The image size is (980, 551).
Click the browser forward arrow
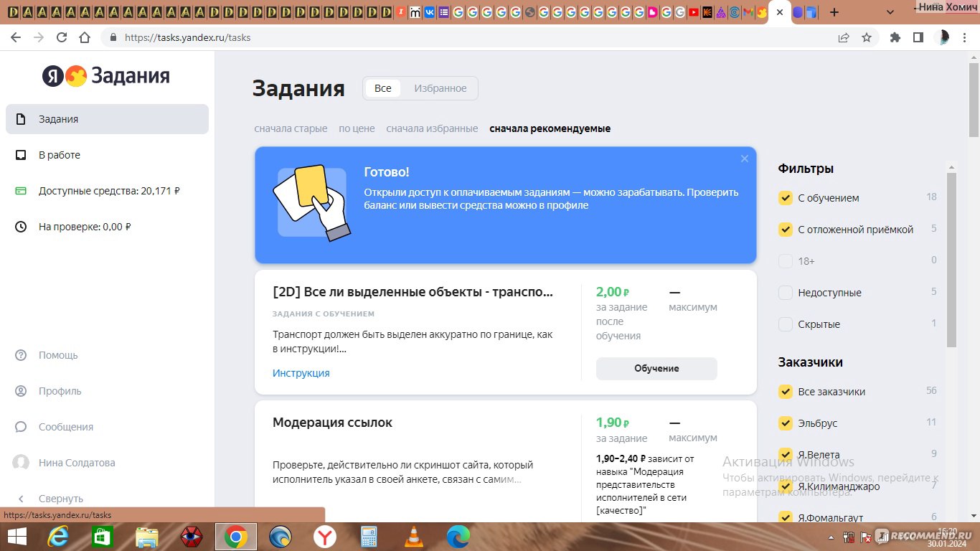(x=39, y=37)
